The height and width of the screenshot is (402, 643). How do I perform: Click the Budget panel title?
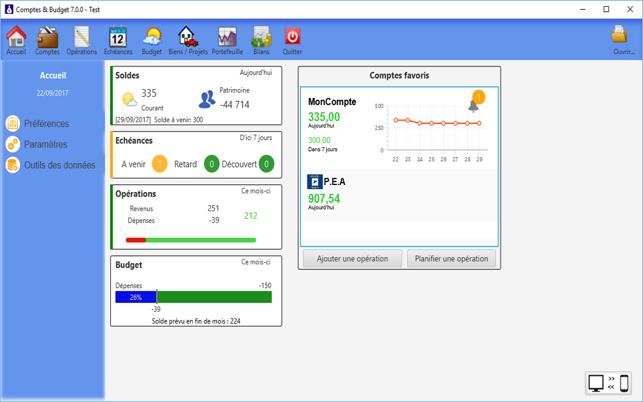129,265
